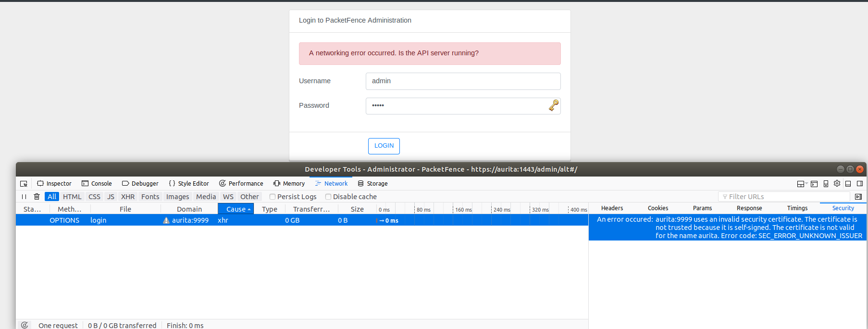Toggle the All request filter
Image resolution: width=868 pixels, height=329 pixels.
pyautogui.click(x=52, y=197)
